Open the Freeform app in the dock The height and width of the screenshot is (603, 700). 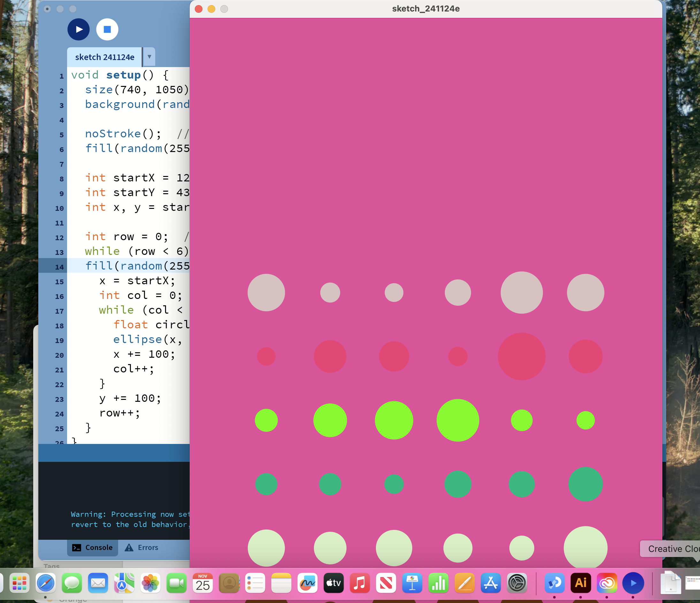coord(307,583)
